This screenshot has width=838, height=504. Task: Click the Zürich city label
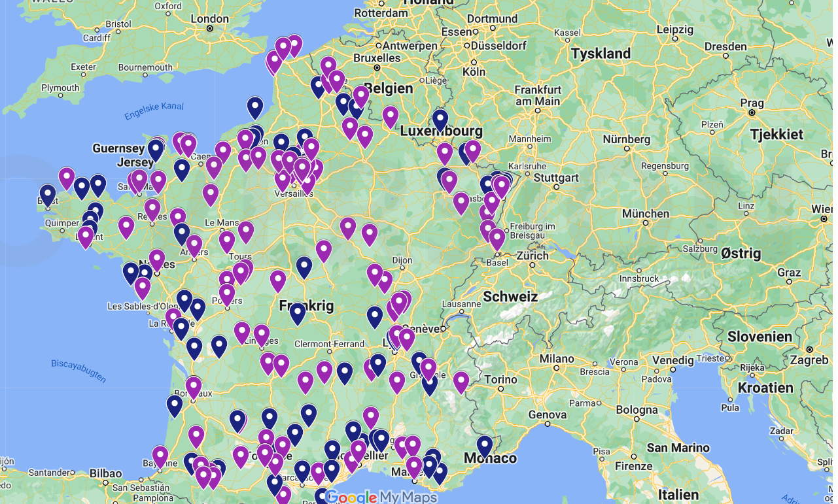[533, 256]
